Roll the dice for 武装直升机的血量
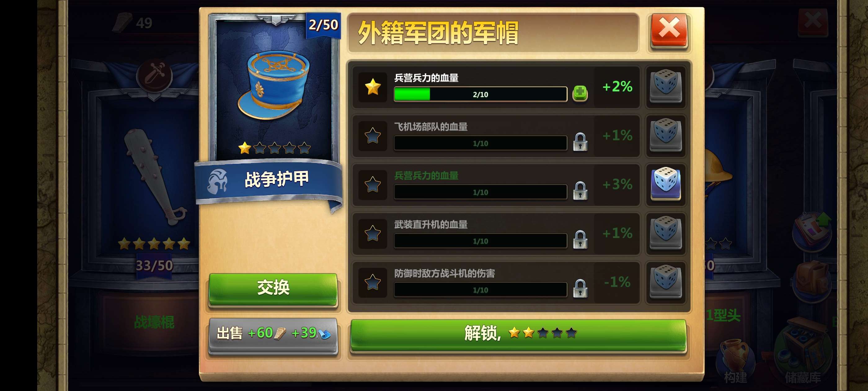This screenshot has width=868, height=391. pos(666,233)
